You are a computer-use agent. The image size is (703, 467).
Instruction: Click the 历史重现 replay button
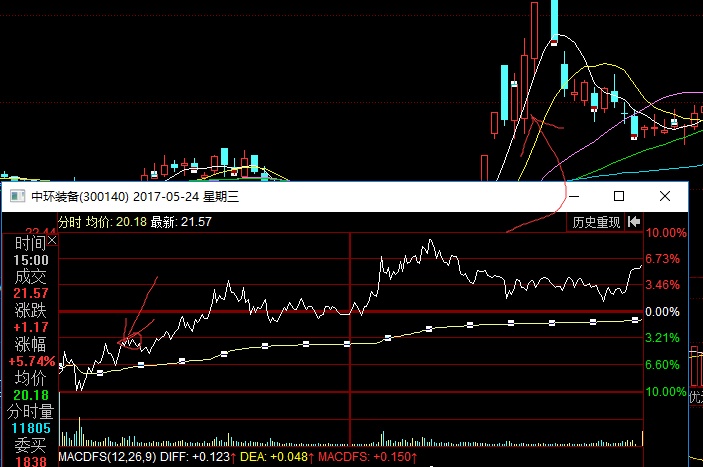(596, 222)
